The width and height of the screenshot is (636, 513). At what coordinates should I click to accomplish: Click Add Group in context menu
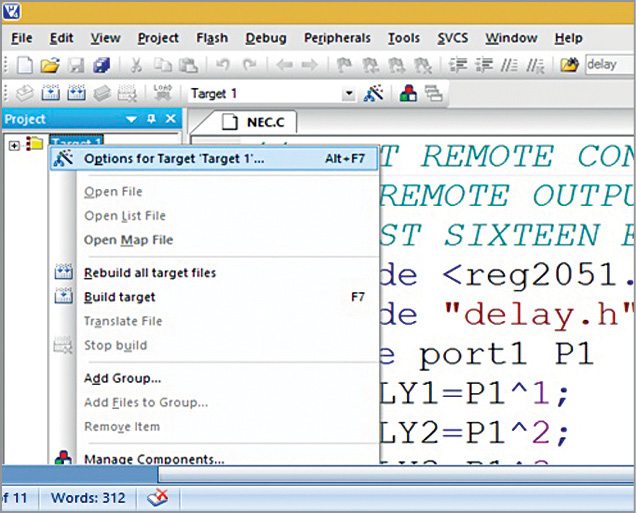tap(122, 378)
